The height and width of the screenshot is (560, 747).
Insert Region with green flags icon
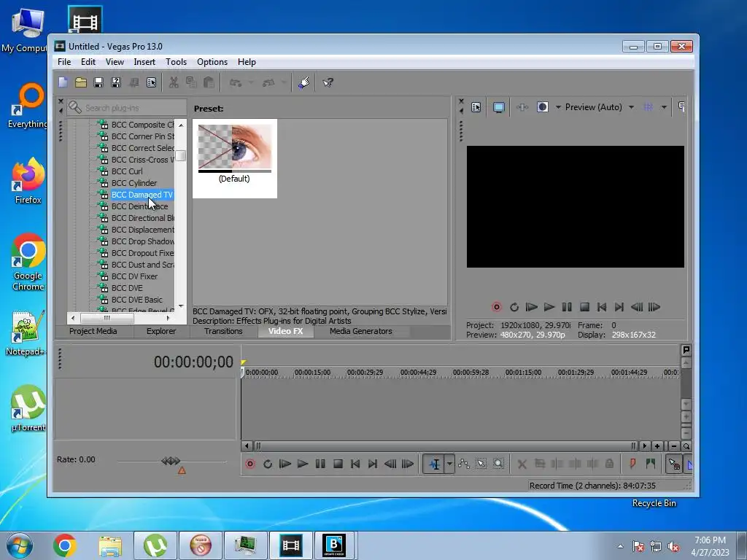650,464
